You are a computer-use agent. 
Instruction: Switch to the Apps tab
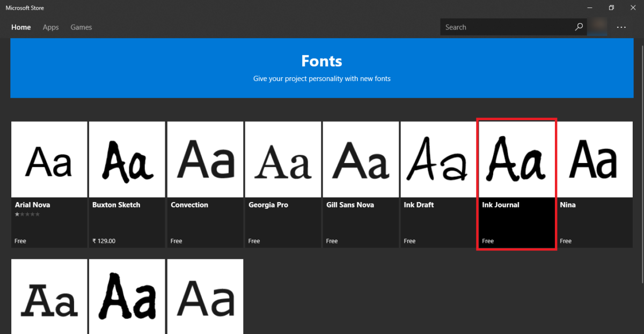point(50,27)
